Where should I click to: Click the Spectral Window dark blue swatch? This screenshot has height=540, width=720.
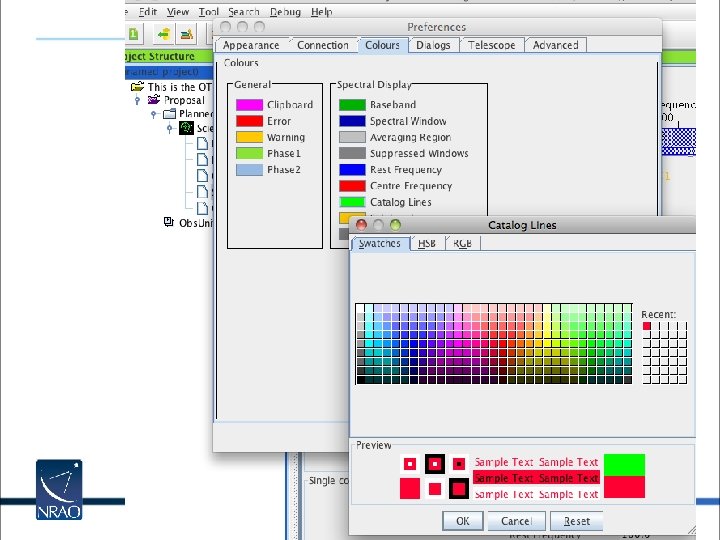pos(352,121)
